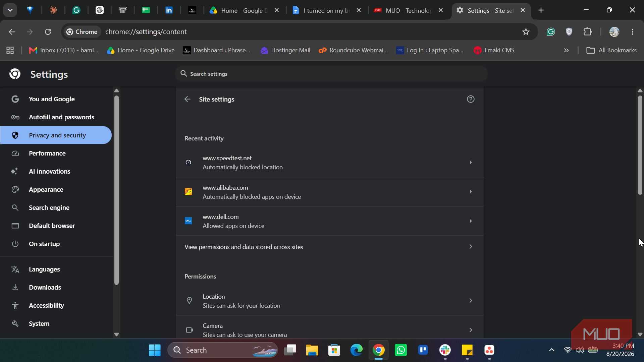The width and height of the screenshot is (644, 362).
Task: Open Microsoft Edge from taskbar
Action: 356,350
